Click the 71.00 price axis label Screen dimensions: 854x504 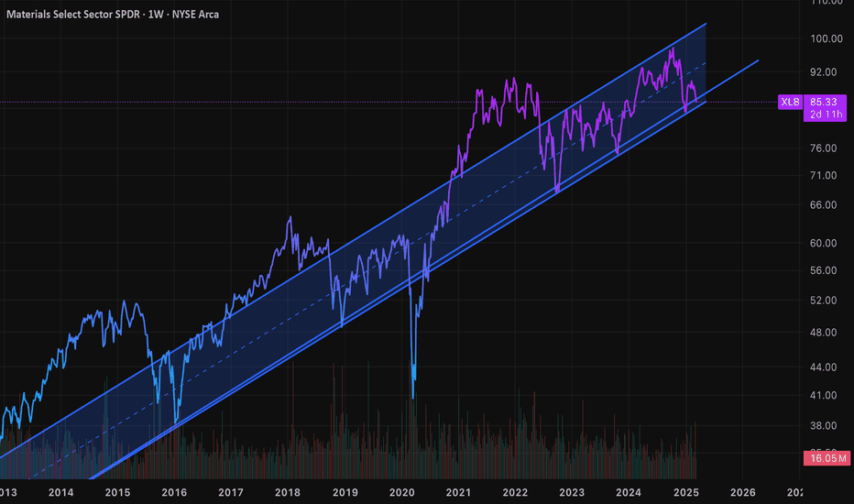[x=824, y=175]
